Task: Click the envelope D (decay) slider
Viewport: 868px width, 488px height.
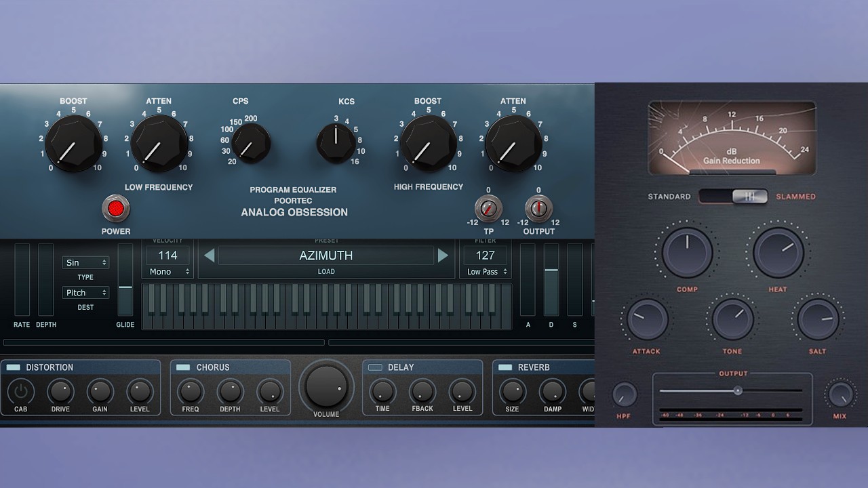Action: (551, 279)
